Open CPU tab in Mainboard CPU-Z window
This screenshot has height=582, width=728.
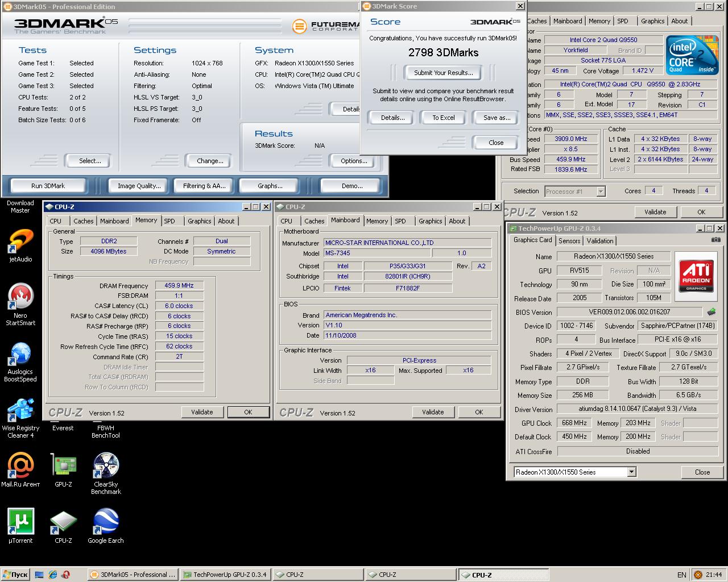pyautogui.click(x=287, y=221)
